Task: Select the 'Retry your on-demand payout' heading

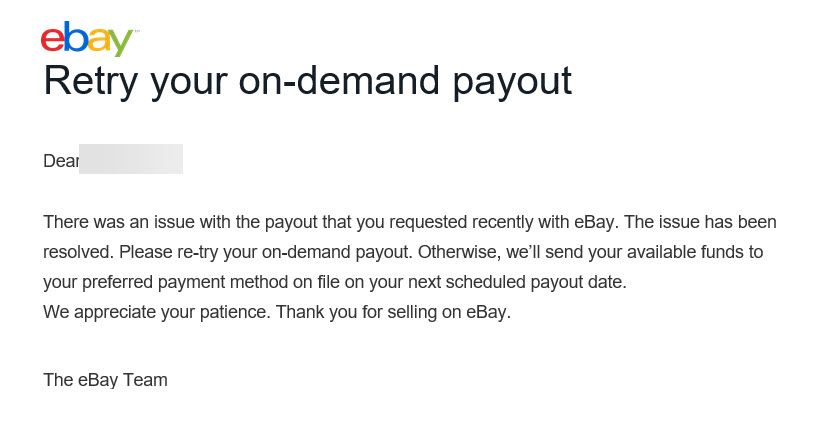Action: click(308, 82)
